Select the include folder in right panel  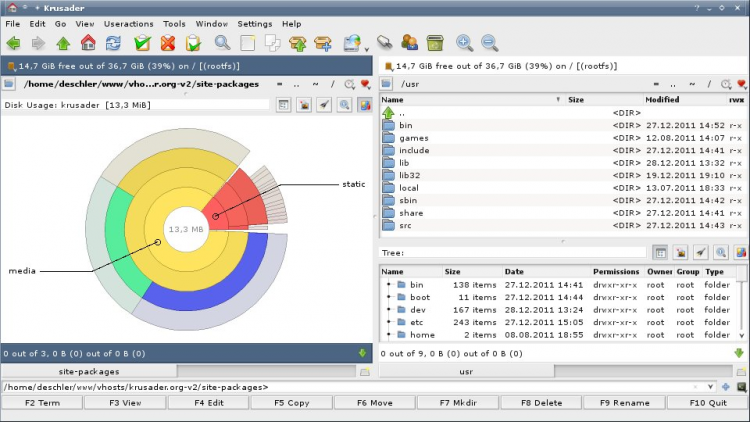click(x=414, y=151)
